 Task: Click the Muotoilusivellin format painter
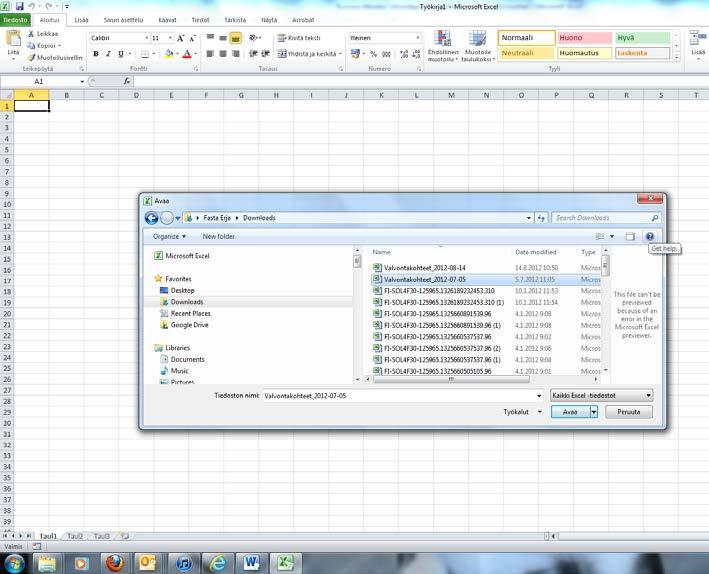[55, 57]
